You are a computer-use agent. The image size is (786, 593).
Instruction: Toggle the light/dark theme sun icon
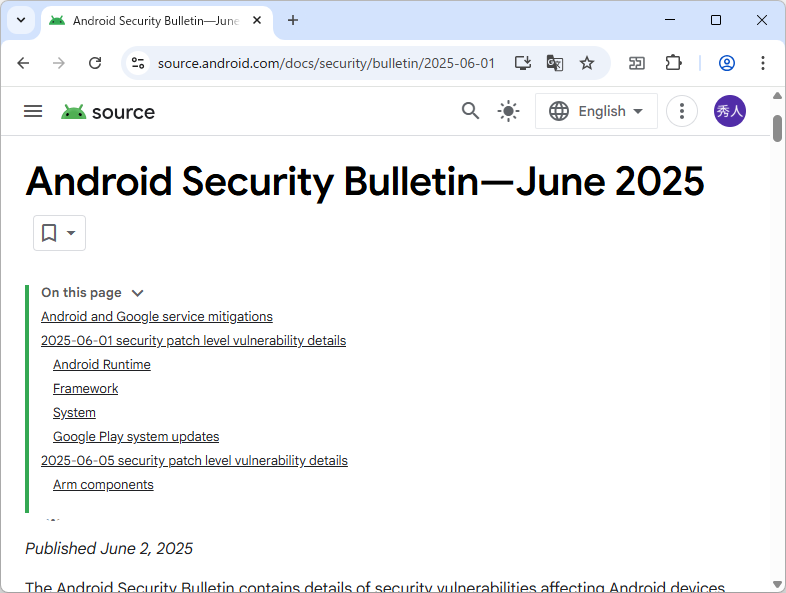(x=508, y=111)
